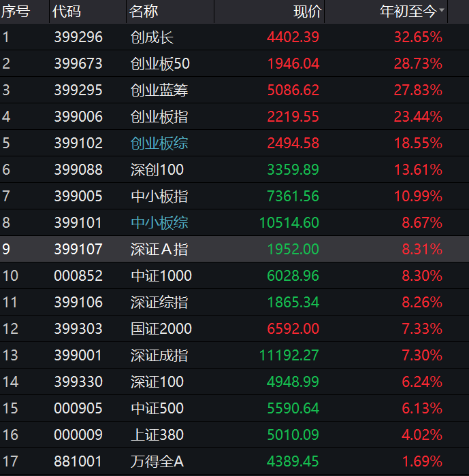The height and width of the screenshot is (476, 469).
Task: Open the 创业板综 index link
Action: 159,143
